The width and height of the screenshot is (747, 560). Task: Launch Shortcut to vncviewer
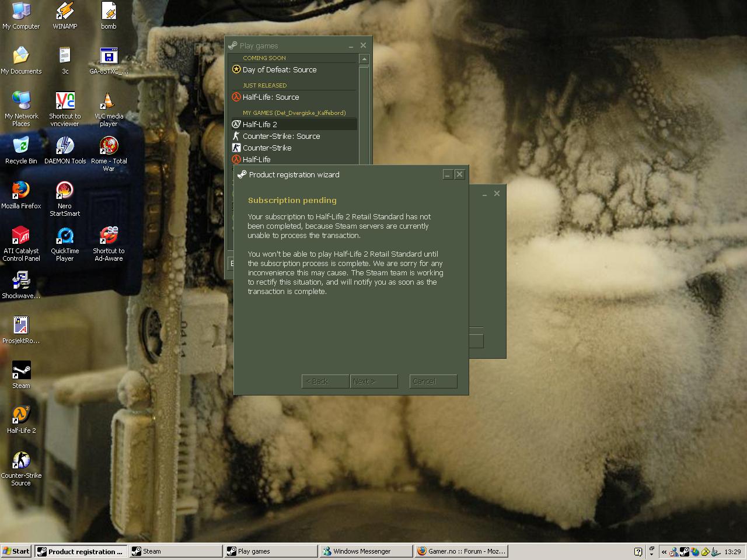click(65, 109)
